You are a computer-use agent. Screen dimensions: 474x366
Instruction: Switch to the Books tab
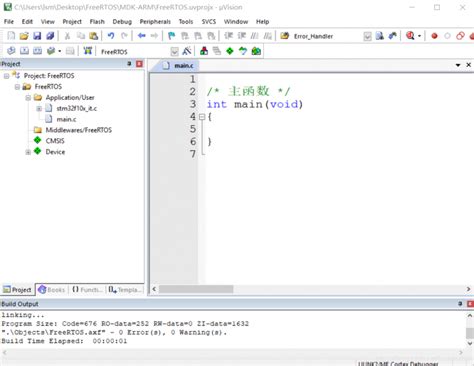click(52, 290)
